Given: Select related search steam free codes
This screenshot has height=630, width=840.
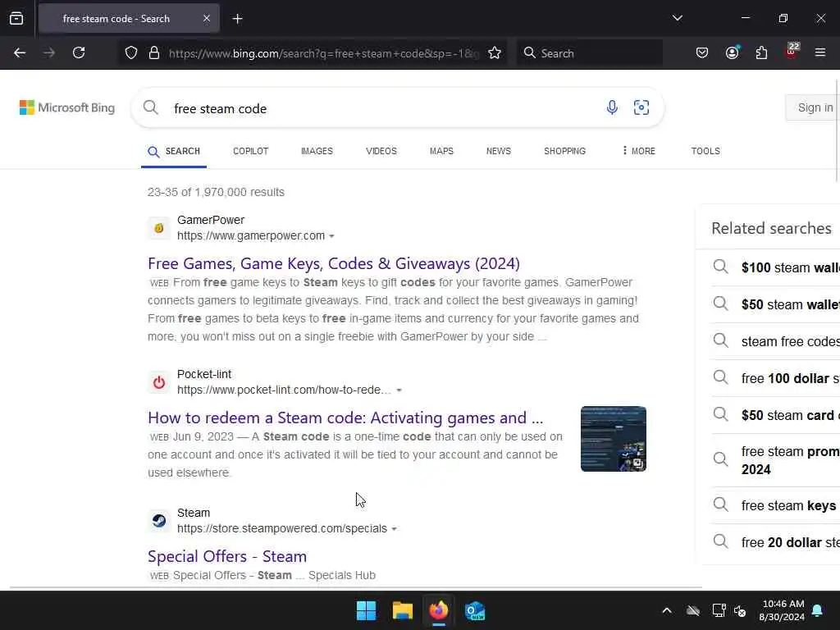Looking at the screenshot, I should [x=776, y=341].
